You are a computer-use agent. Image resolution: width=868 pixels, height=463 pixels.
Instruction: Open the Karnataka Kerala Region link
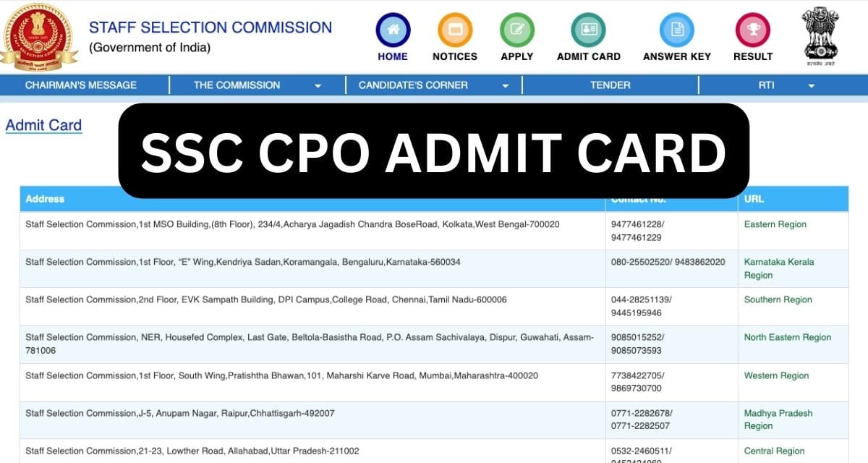779,268
